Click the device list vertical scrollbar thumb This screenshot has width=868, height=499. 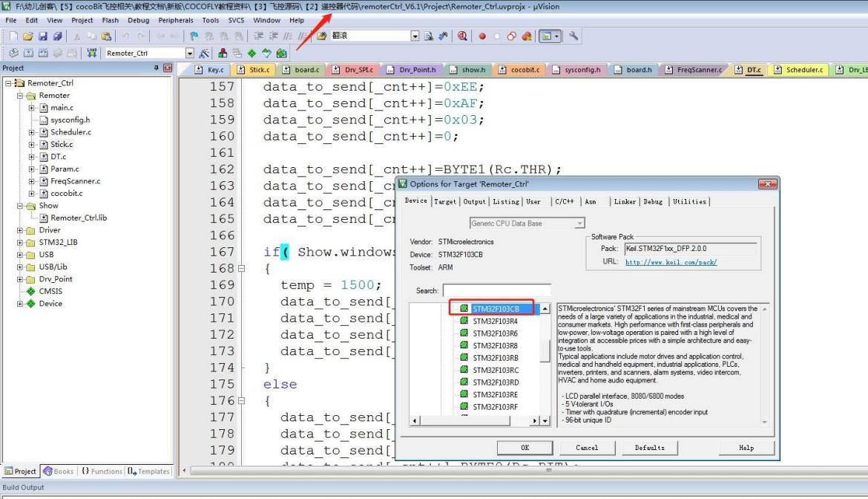(545, 350)
